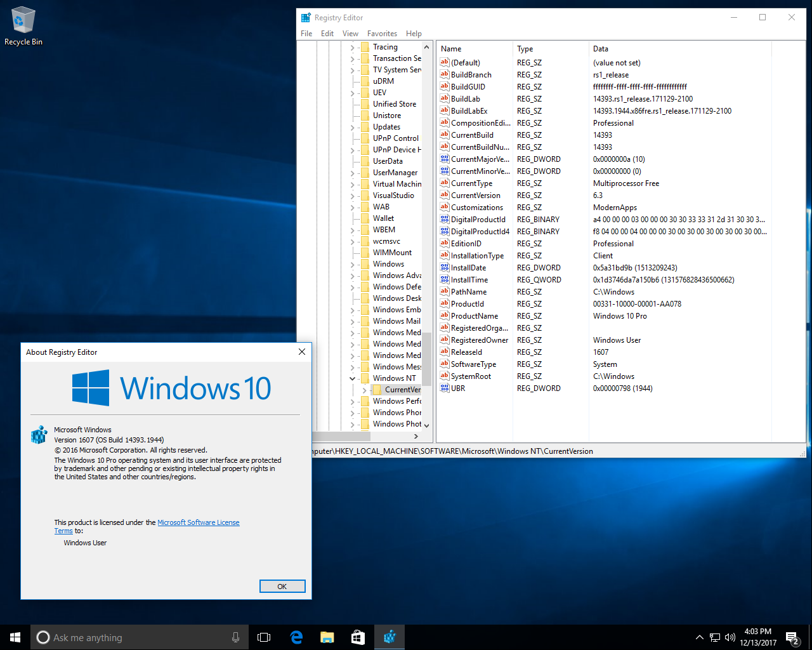Click the Registry Editor taskbar icon

pos(390,637)
